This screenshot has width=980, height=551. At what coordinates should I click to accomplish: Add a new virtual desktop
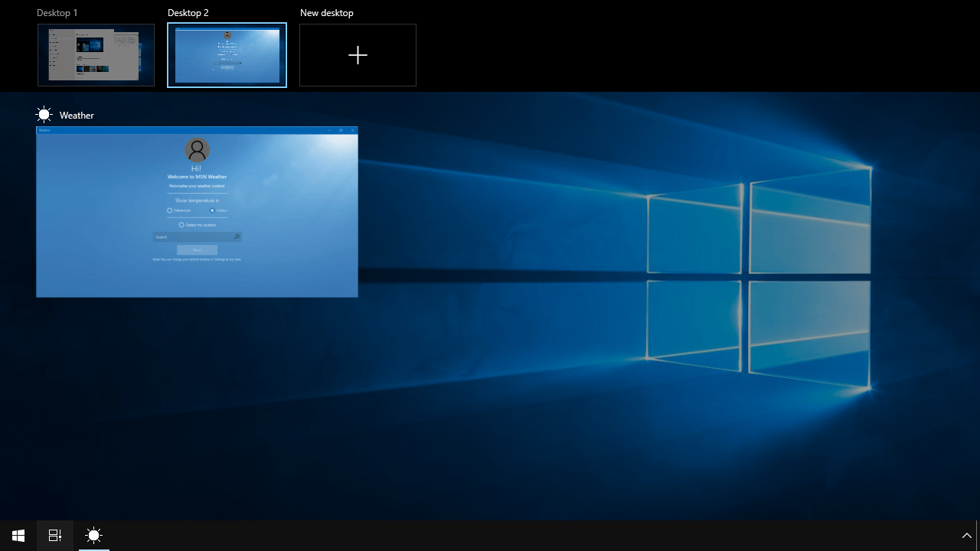coord(358,55)
